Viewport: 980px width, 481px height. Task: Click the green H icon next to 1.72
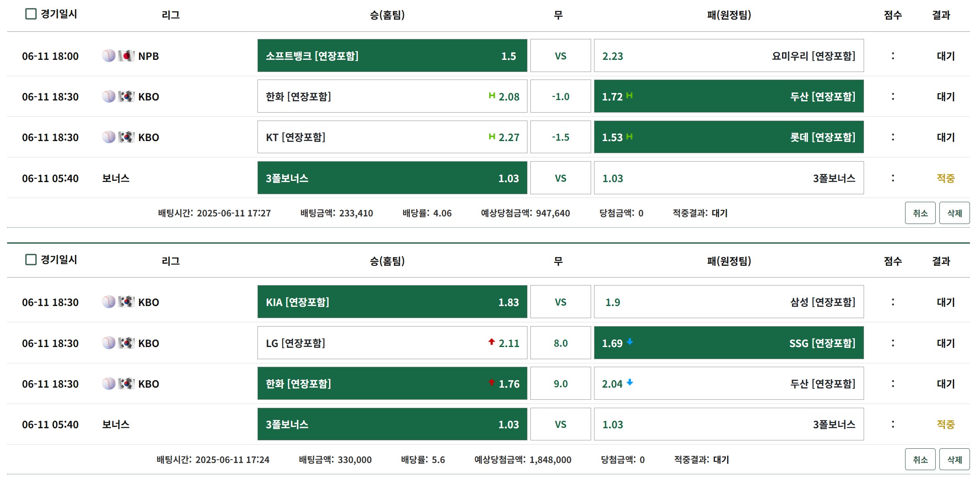tap(629, 95)
